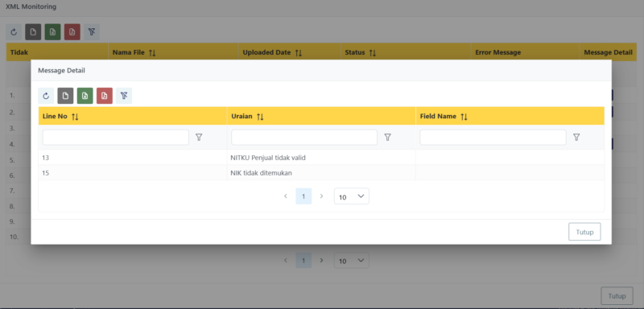
Task: Go to previous page in Message Detail
Action: pyautogui.click(x=286, y=196)
